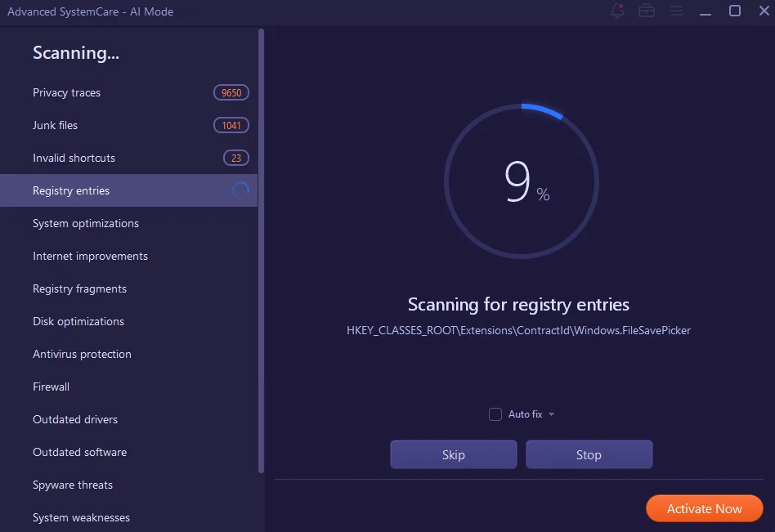Image resolution: width=775 pixels, height=532 pixels.
Task: Open the System optimizations section
Action: (85, 223)
